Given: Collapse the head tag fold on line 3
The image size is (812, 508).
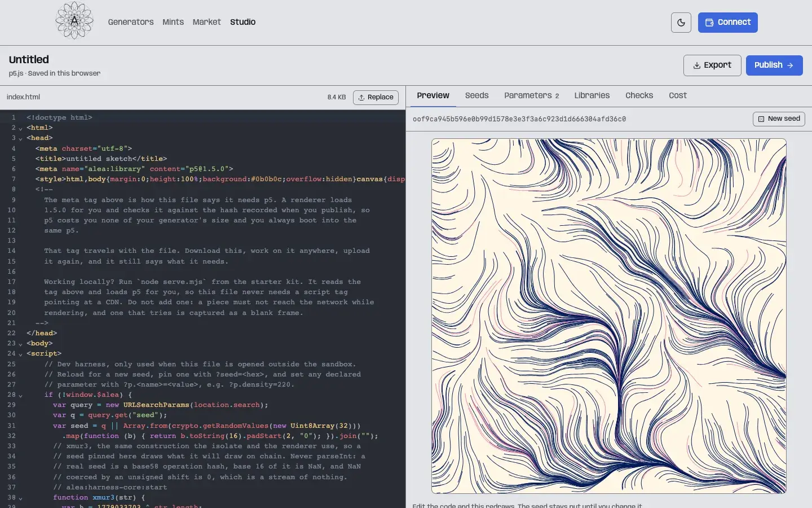Looking at the screenshot, I should click(x=21, y=138).
